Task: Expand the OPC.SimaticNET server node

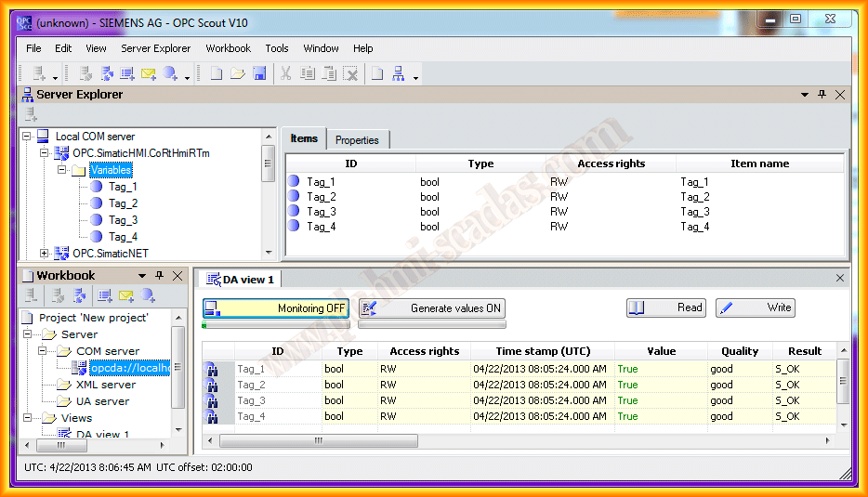Action: click(44, 253)
